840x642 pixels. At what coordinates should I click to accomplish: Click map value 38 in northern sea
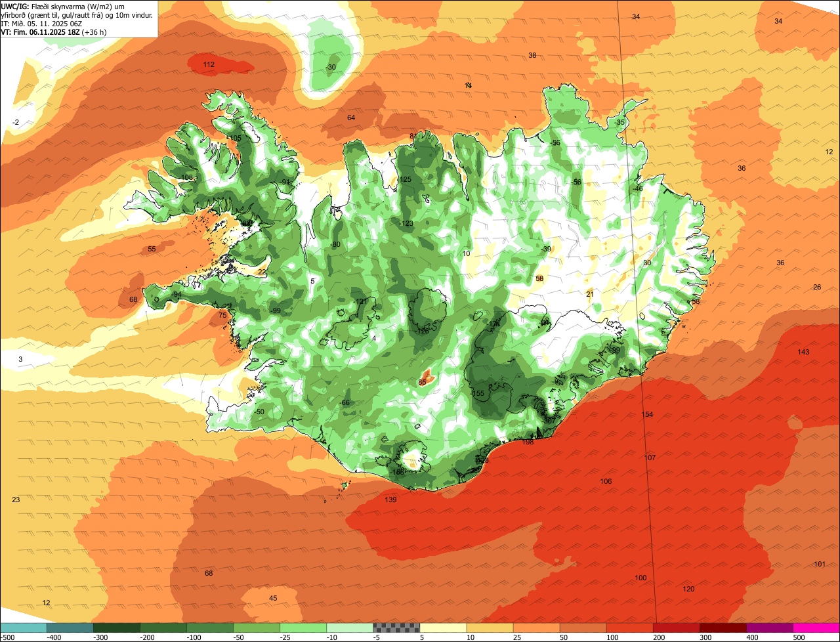click(x=532, y=55)
